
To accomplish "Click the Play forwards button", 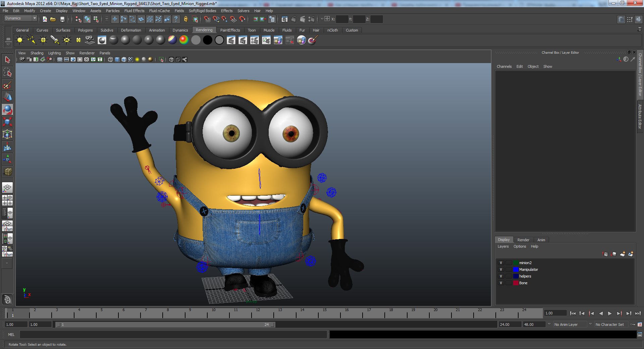I will (x=610, y=313).
